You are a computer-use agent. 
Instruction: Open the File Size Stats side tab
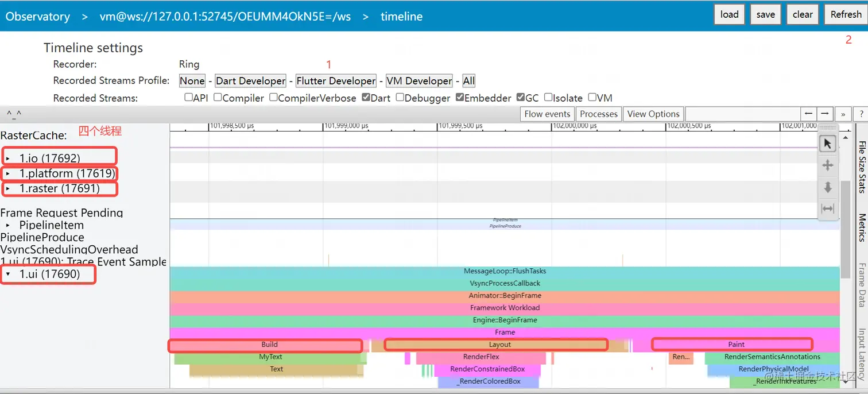pyautogui.click(x=862, y=167)
